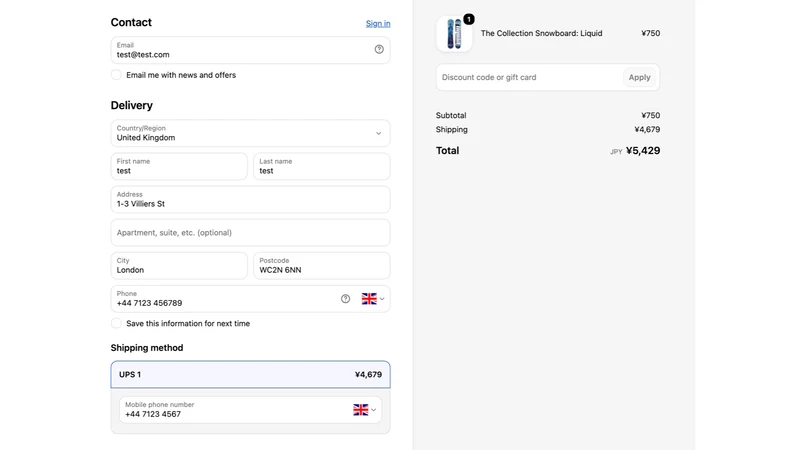The width and height of the screenshot is (800, 450).
Task: Click the Delivery heading
Action: pyautogui.click(x=132, y=105)
